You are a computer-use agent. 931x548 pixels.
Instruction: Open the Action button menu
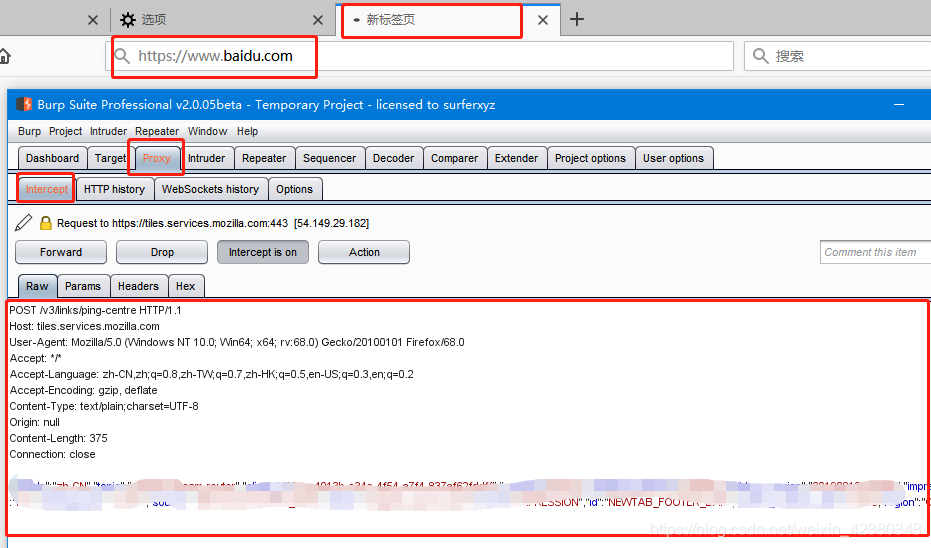tap(364, 252)
